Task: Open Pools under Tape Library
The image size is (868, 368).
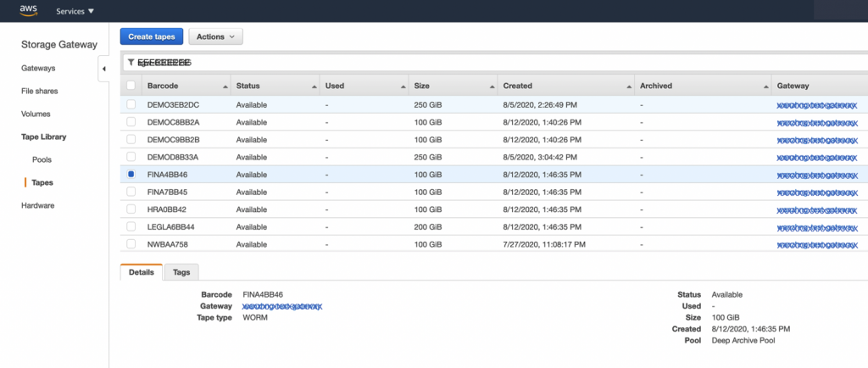Action: [x=42, y=159]
